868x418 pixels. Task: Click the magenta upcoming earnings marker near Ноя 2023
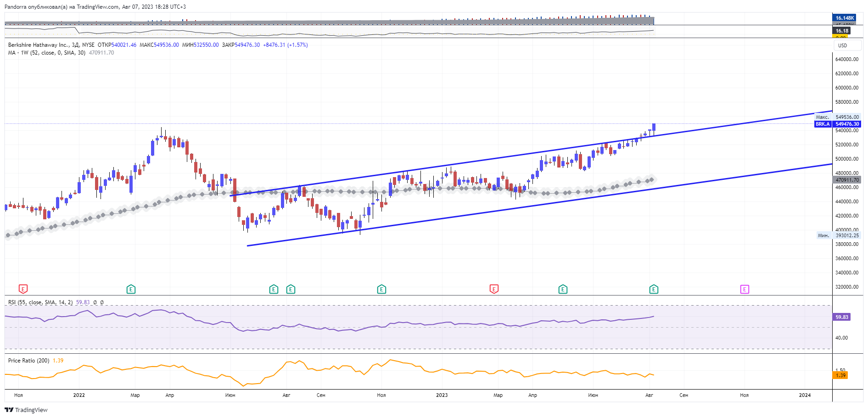point(745,289)
